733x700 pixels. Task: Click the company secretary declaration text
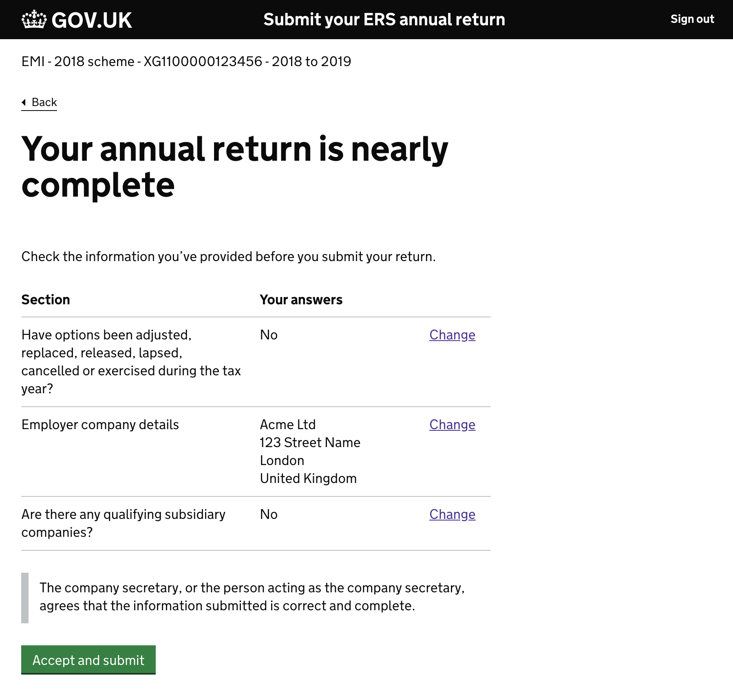click(x=252, y=597)
